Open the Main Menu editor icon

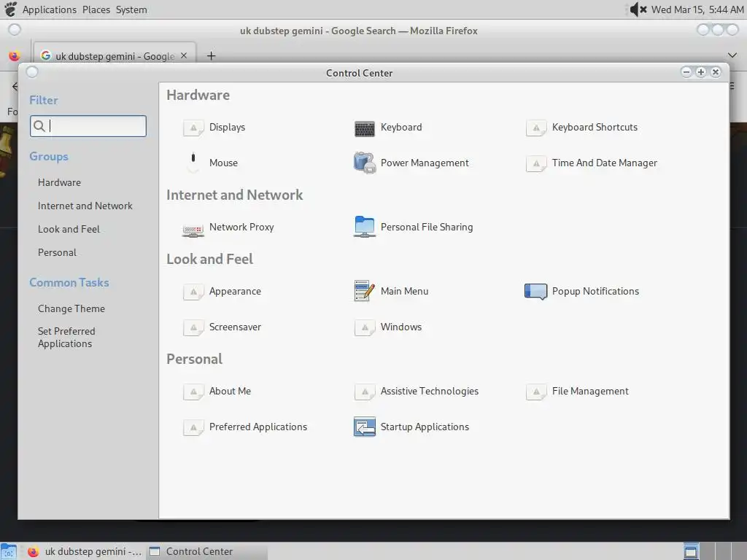pyautogui.click(x=365, y=290)
